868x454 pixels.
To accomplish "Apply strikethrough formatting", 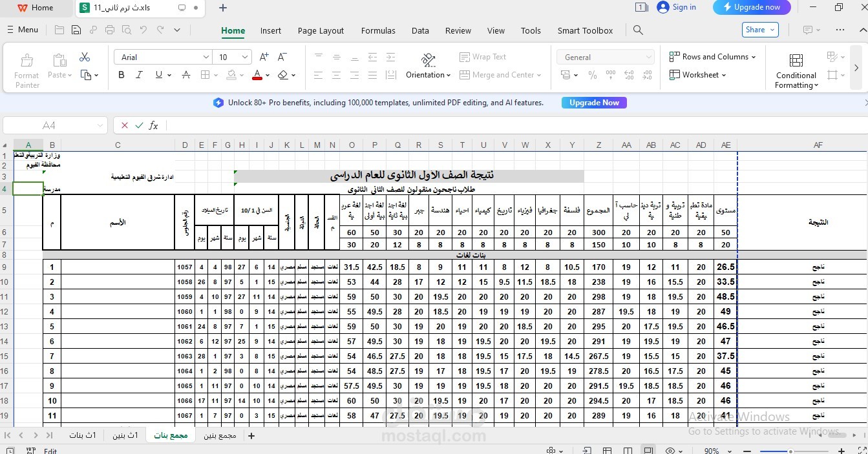I will pyautogui.click(x=186, y=75).
